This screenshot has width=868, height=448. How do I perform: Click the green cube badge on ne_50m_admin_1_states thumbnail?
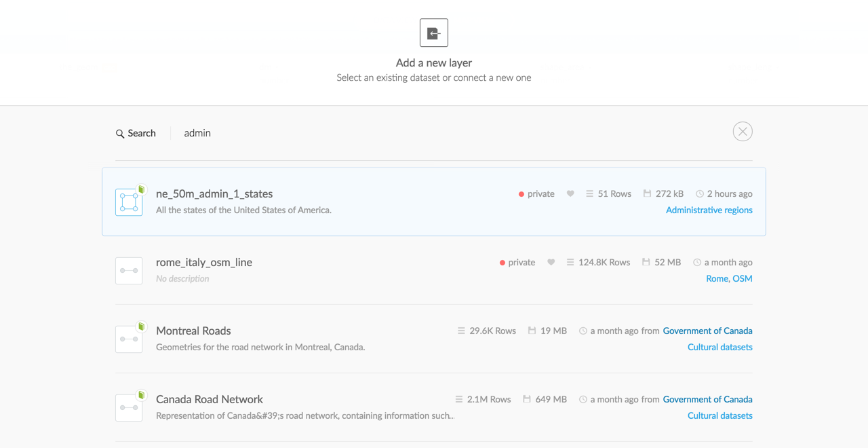click(141, 190)
